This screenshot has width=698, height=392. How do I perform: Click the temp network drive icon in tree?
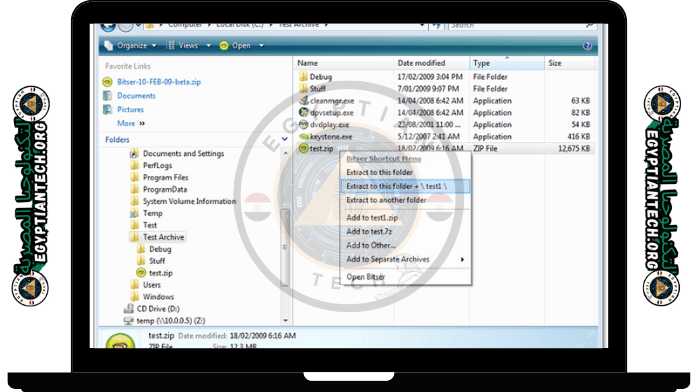129,320
